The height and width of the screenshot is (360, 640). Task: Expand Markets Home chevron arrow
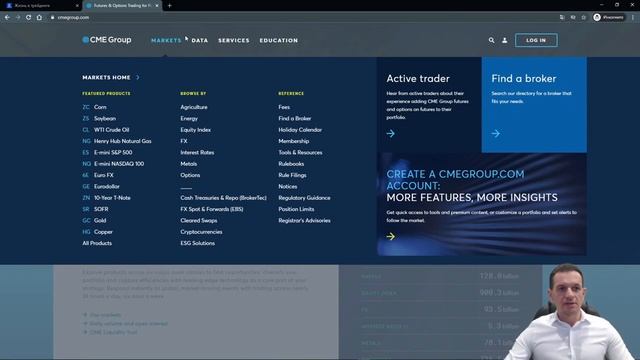point(138,77)
